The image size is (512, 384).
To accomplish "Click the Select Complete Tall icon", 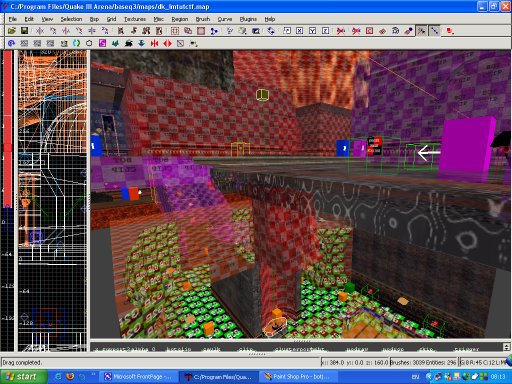I will [x=121, y=31].
